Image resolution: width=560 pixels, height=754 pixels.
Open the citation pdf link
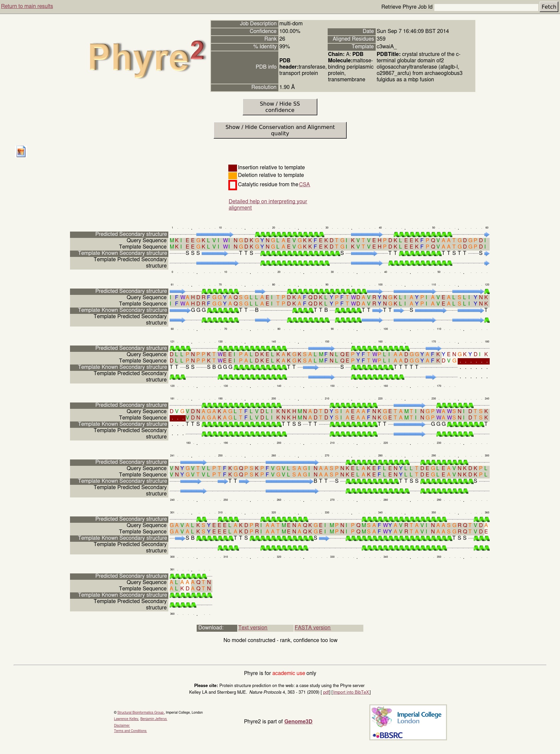coord(326,692)
